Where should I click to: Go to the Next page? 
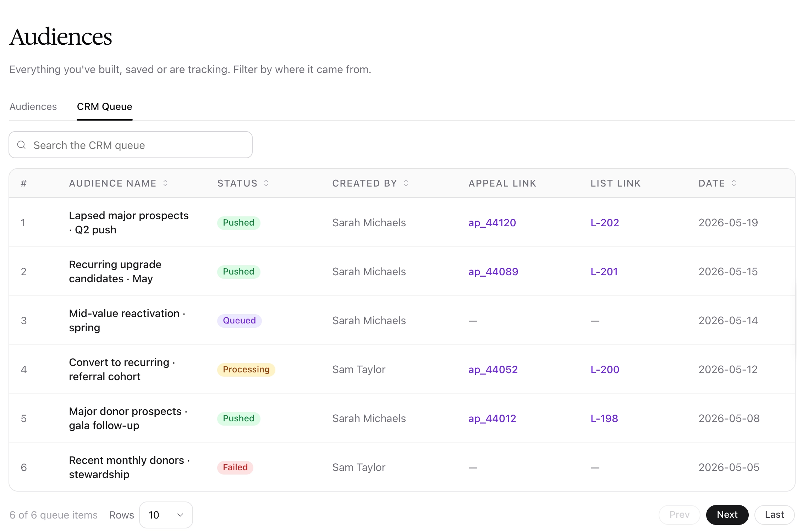(x=727, y=515)
